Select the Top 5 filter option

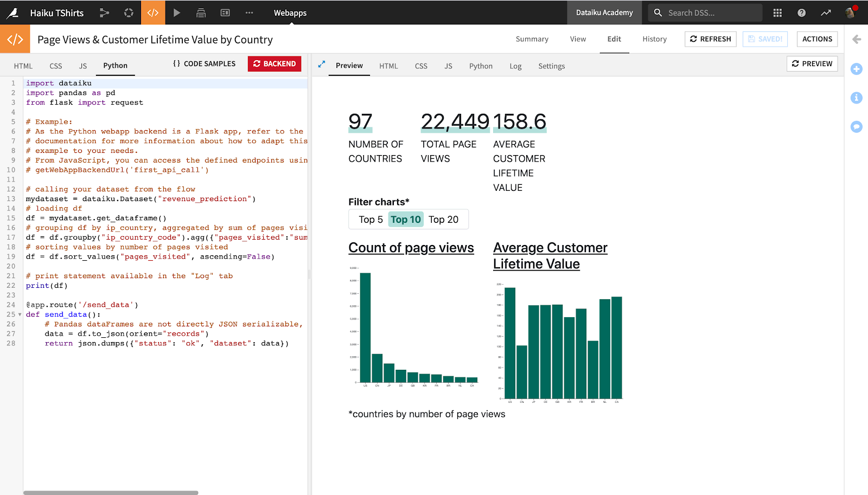coord(371,220)
